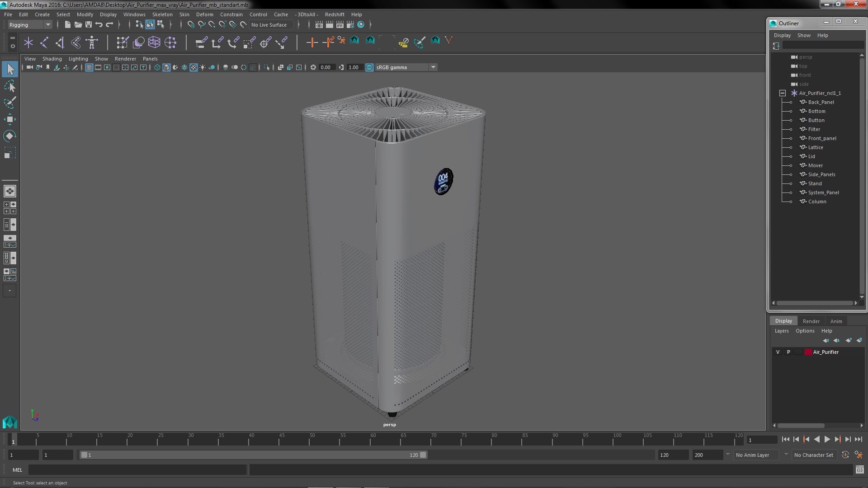This screenshot has height=488, width=868.
Task: Click the time range slider bar
Action: point(253,455)
